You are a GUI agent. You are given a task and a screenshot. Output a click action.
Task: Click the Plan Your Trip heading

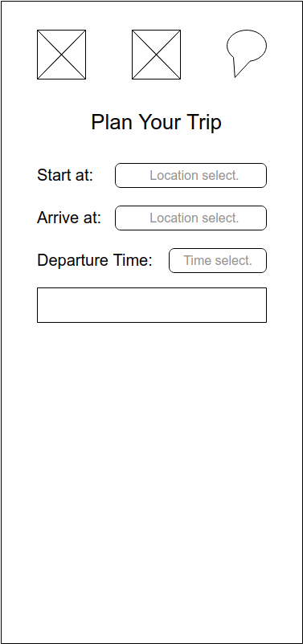(156, 122)
